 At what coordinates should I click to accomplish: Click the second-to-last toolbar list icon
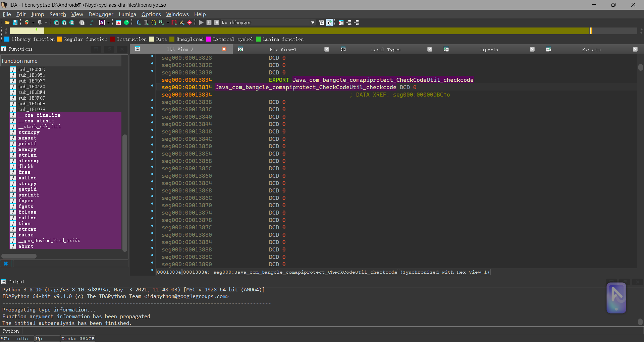(x=349, y=22)
